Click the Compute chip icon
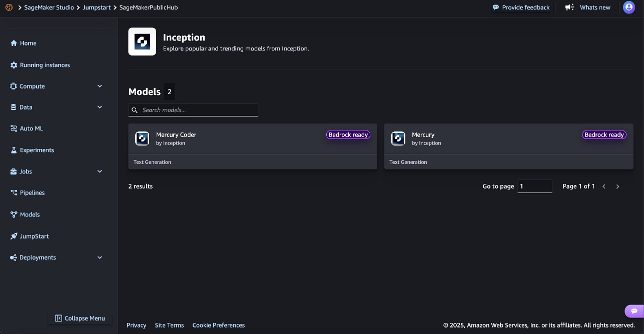Image resolution: width=644 pixels, height=334 pixels. coord(14,86)
